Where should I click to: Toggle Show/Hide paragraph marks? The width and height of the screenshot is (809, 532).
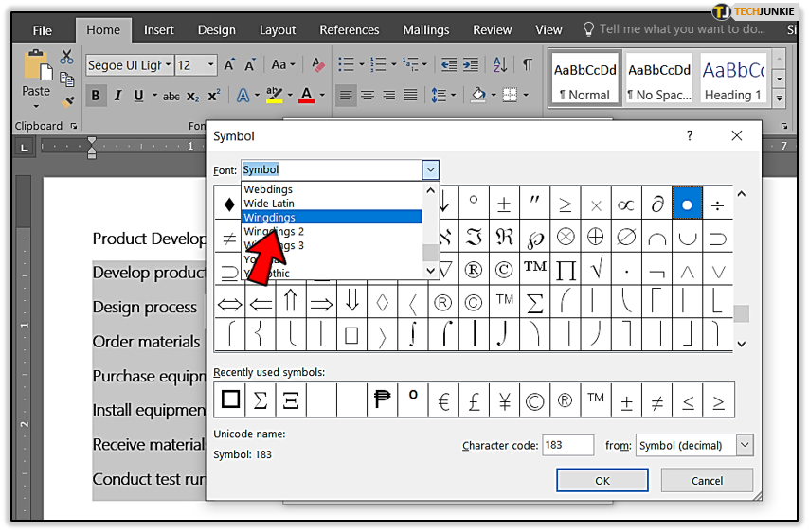tap(527, 65)
